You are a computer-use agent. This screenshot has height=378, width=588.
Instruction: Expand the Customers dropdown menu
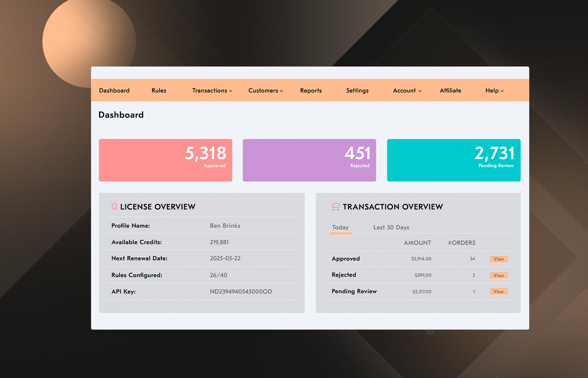coord(266,90)
